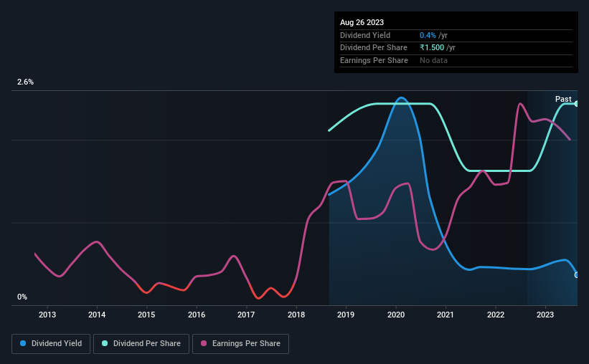Image resolution: width=589 pixels, height=364 pixels.
Task: Select the Dividend Yield endpoint marker
Action: pyautogui.click(x=577, y=275)
